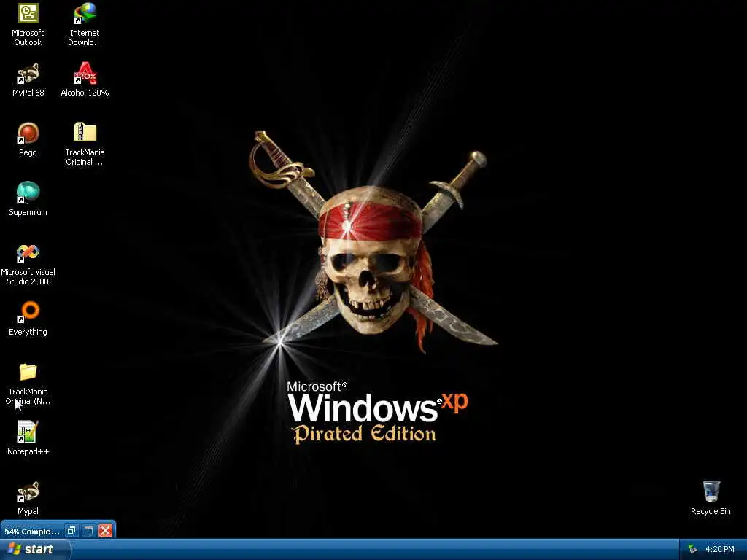Select the Everything search shortcut
This screenshot has height=560, width=747.
28,312
